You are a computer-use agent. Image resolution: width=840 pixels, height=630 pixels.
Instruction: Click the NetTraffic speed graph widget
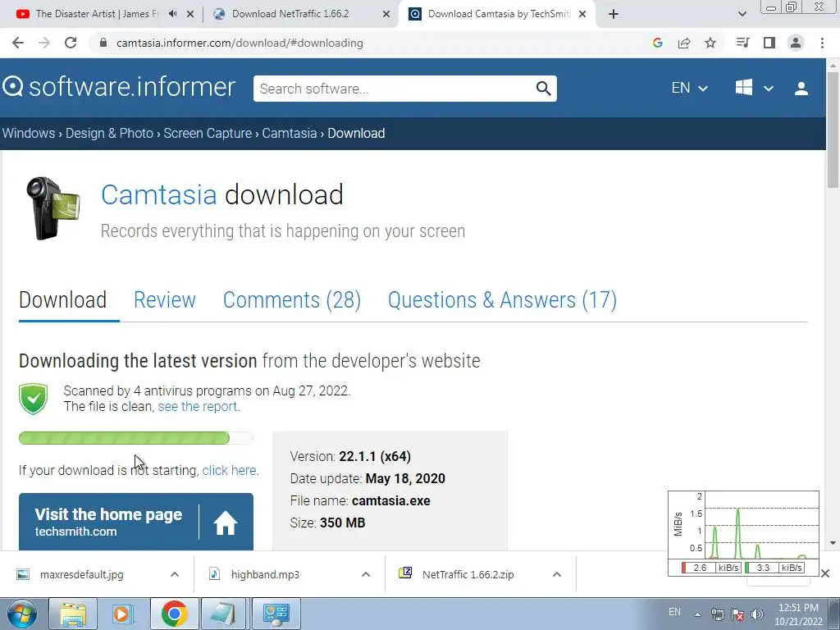(743, 533)
